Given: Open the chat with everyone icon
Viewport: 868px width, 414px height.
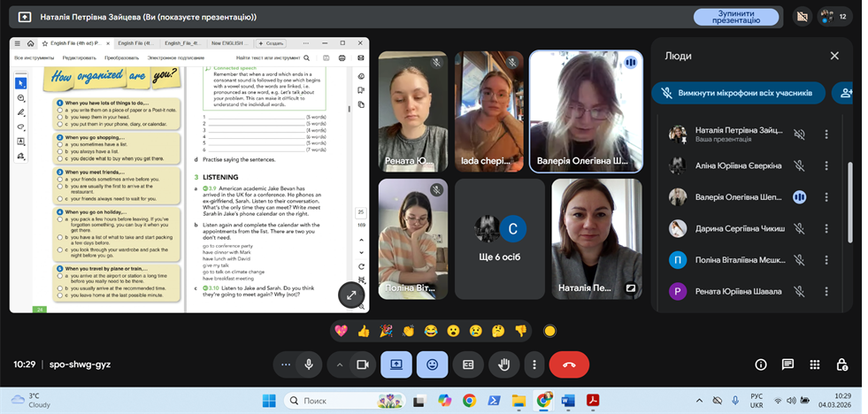Looking at the screenshot, I should [x=787, y=364].
